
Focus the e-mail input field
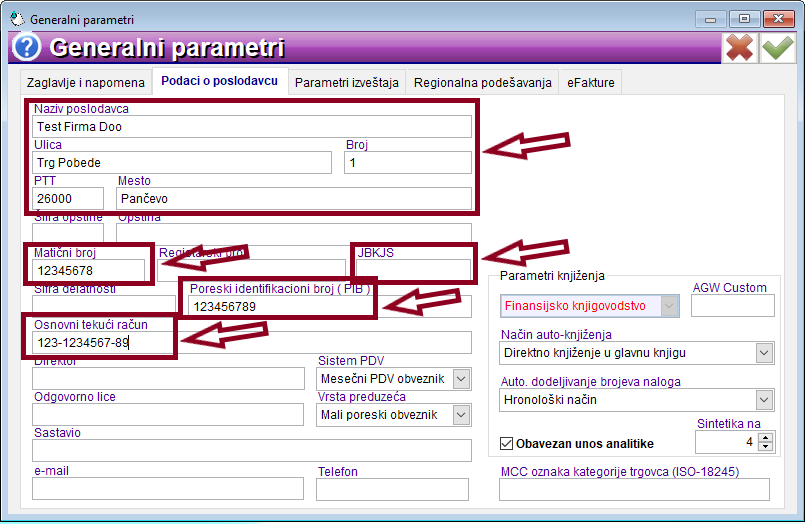tap(167, 488)
